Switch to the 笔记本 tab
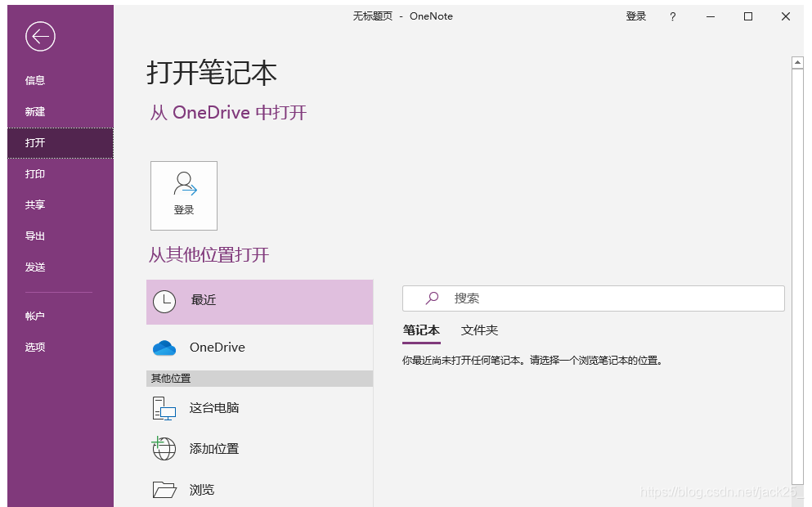 (x=421, y=330)
